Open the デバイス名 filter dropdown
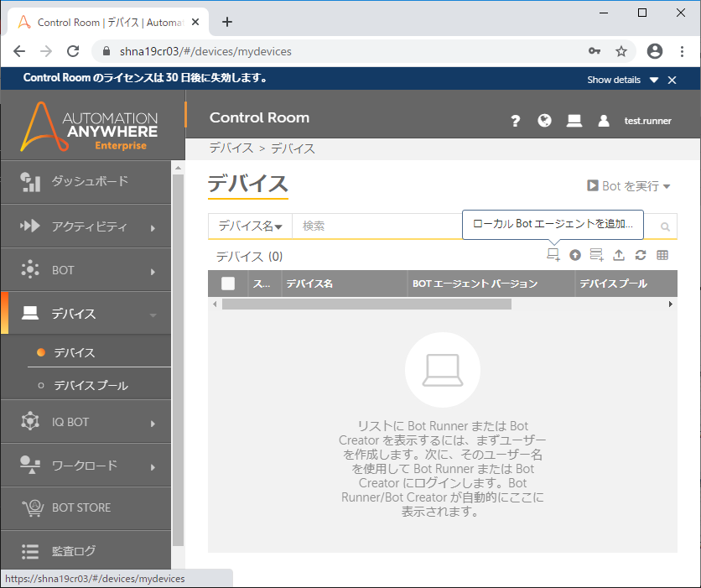 pyautogui.click(x=250, y=226)
